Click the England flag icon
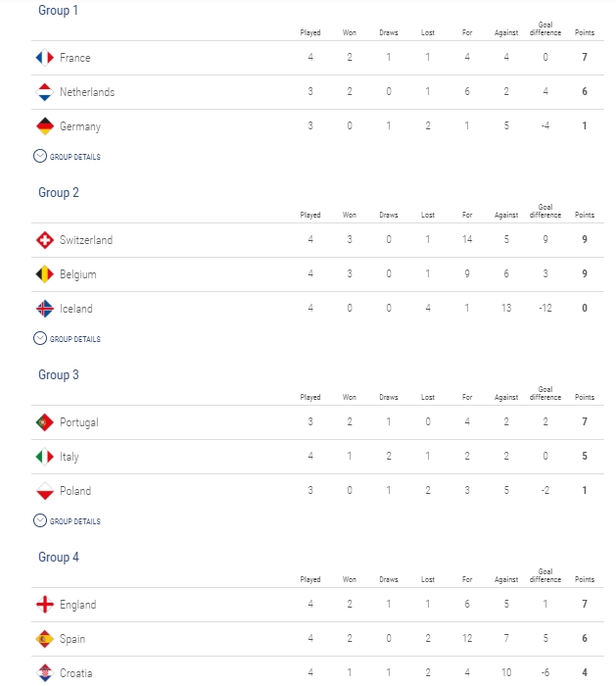This screenshot has width=616, height=686. (x=45, y=605)
